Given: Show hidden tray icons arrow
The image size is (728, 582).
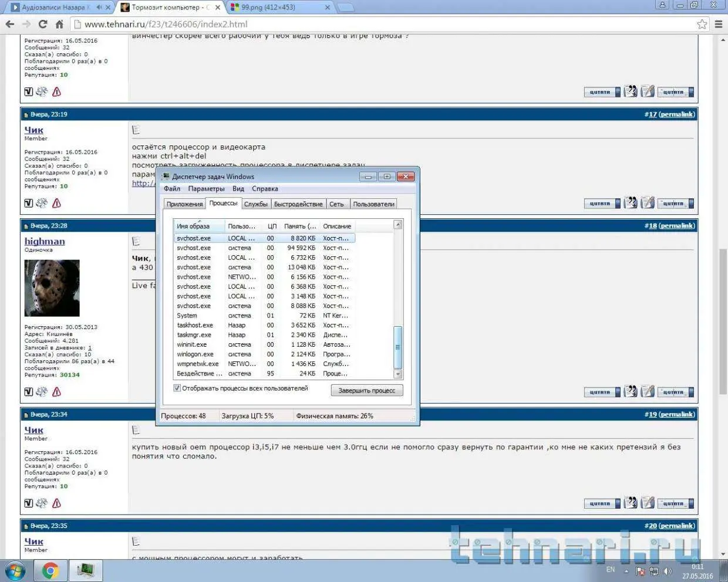Looking at the screenshot, I should click(626, 571).
